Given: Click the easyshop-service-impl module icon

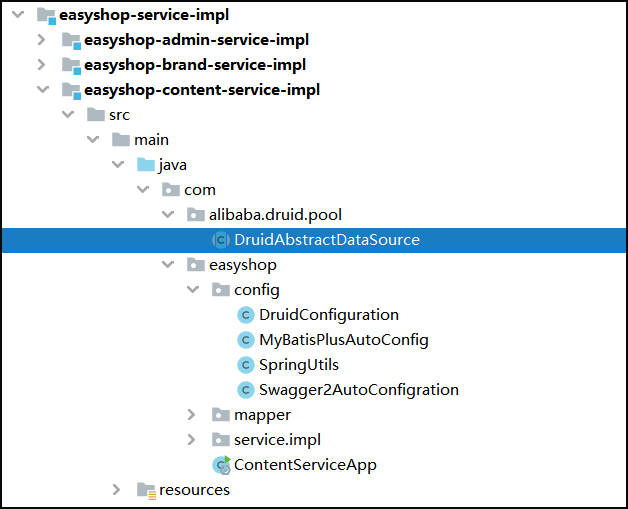Looking at the screenshot, I should tap(46, 16).
